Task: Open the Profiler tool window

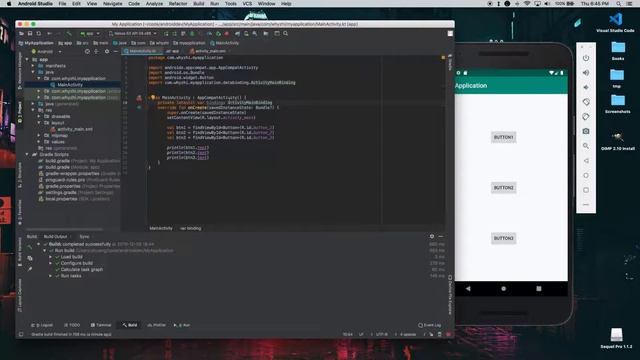Action: tap(156, 325)
